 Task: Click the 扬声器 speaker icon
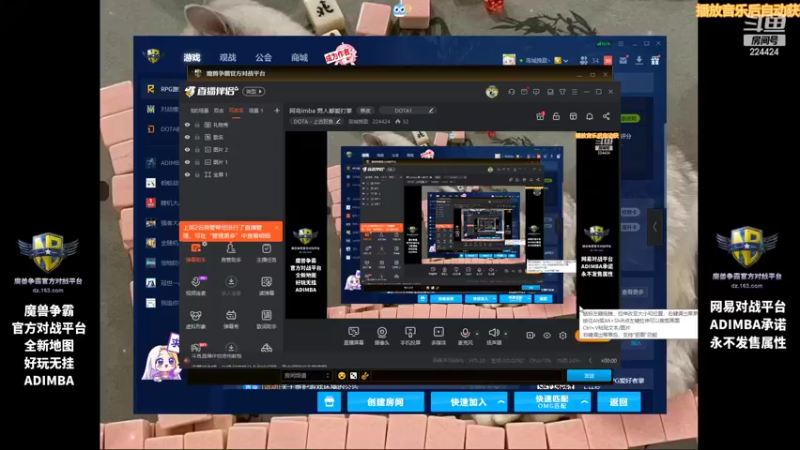point(493,333)
